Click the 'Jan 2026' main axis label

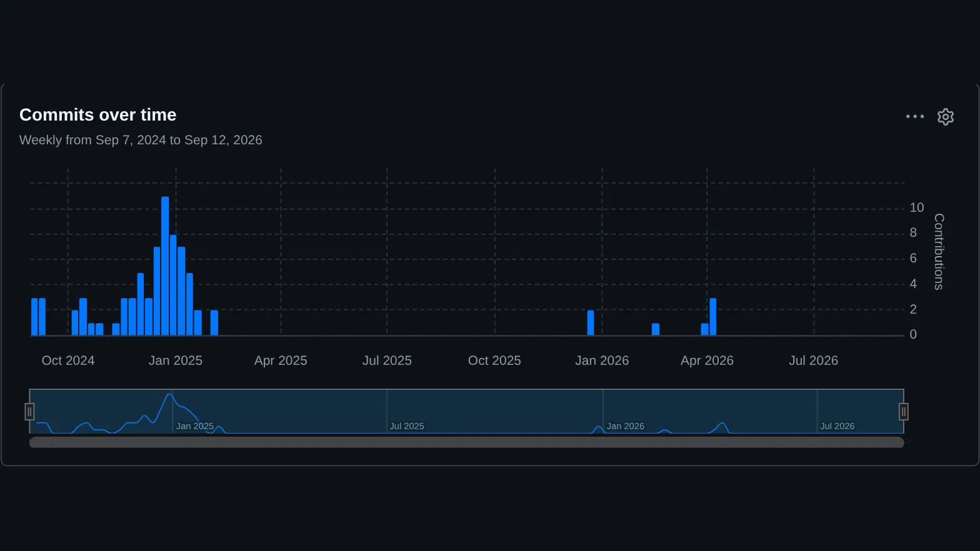602,360
